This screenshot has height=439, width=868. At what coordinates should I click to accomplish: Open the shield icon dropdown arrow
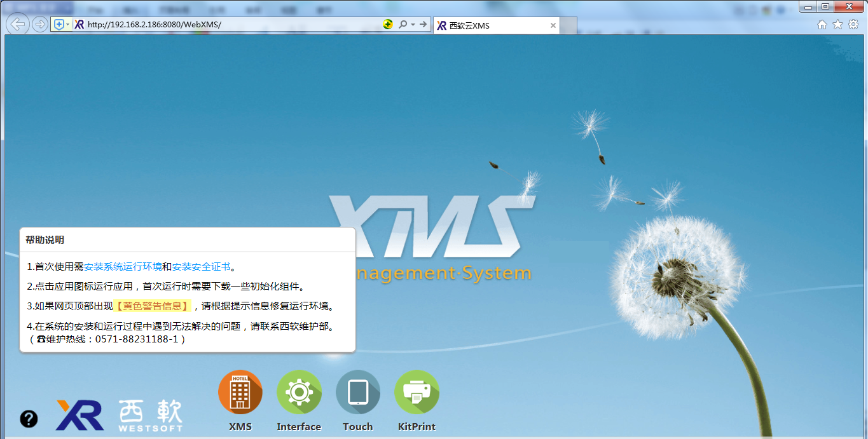68,24
